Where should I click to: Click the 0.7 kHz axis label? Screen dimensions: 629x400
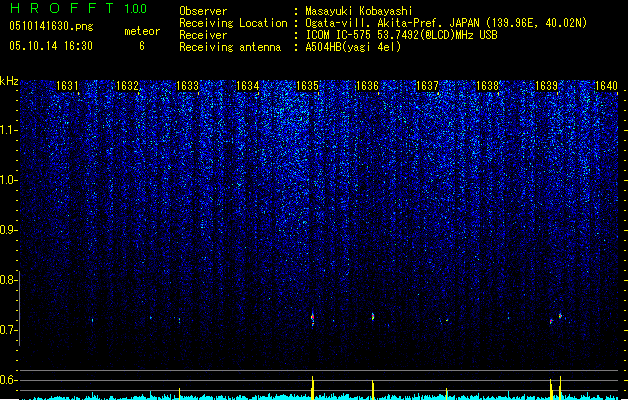pyautogui.click(x=8, y=330)
